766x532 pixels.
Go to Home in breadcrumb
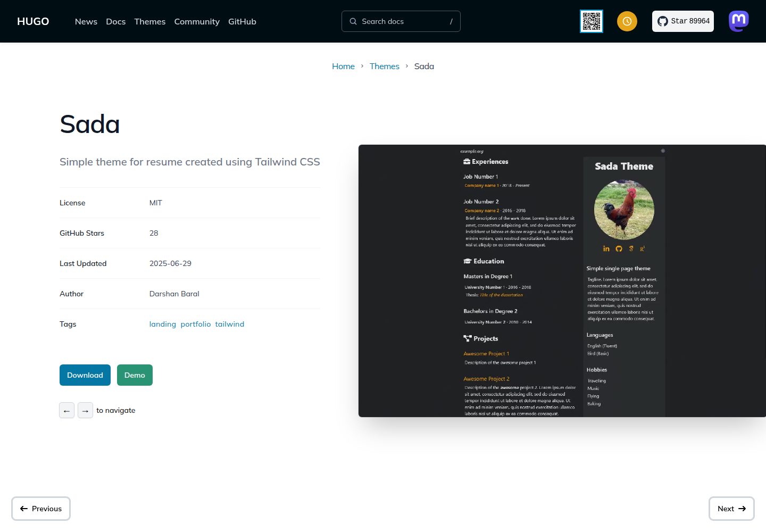coord(343,66)
